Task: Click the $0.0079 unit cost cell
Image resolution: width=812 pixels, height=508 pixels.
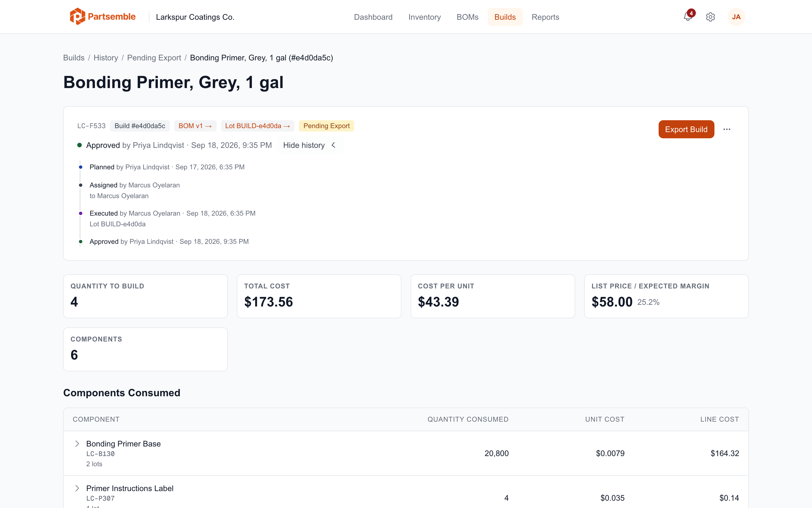Action: (x=610, y=453)
